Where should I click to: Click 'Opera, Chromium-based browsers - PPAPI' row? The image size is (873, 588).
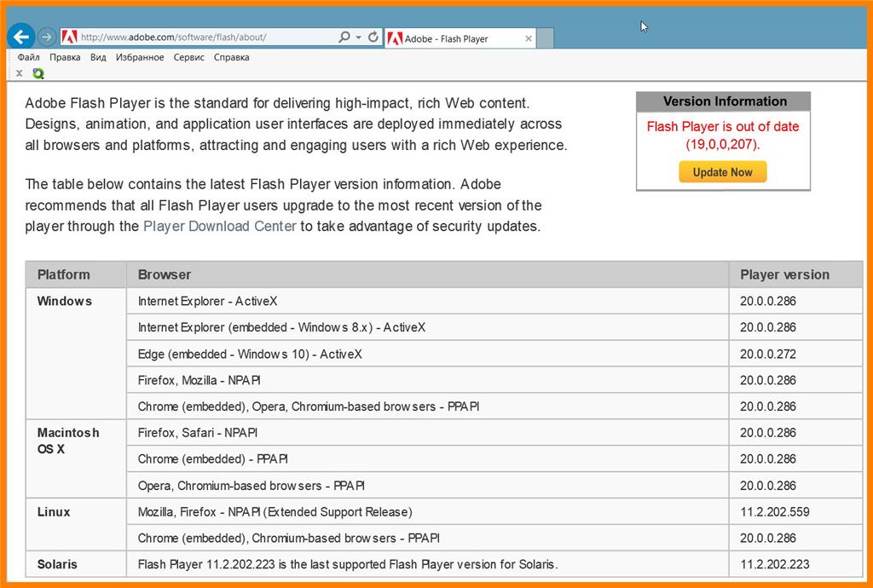click(x=428, y=485)
